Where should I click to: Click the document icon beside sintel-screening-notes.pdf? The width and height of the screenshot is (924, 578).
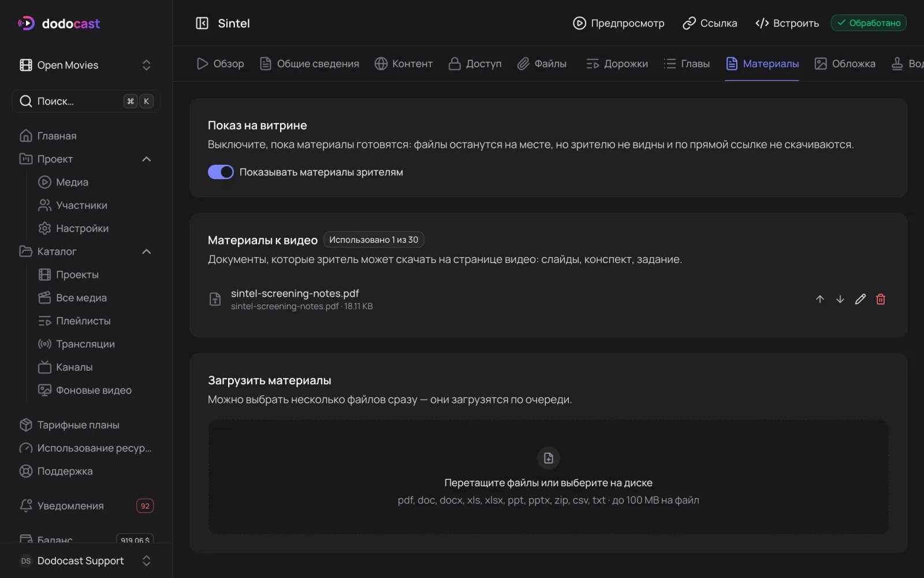click(215, 299)
